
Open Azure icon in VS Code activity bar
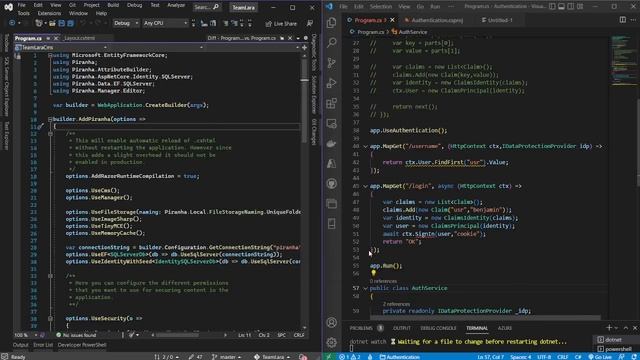coord(331,163)
